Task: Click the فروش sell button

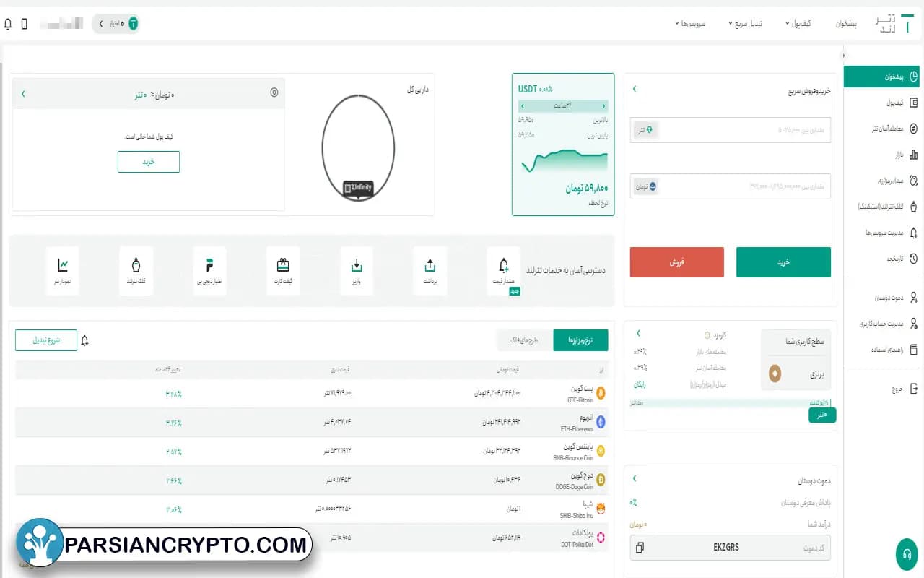Action: coord(676,262)
